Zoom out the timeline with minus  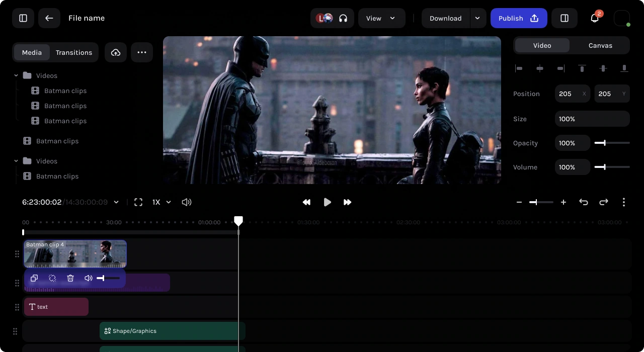tap(519, 202)
